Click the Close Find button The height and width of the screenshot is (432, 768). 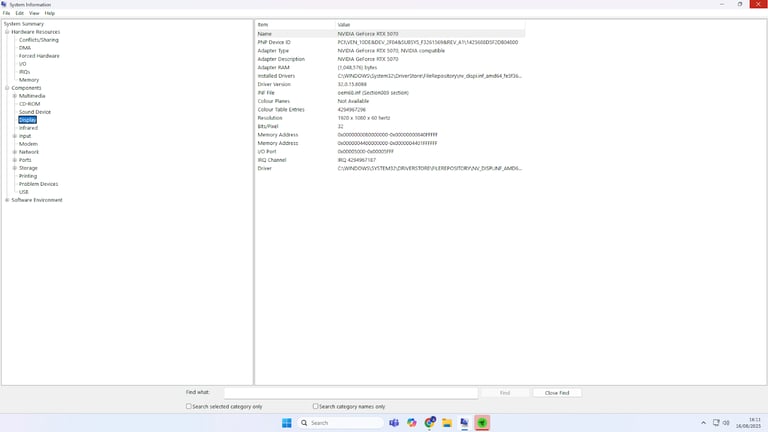[557, 393]
